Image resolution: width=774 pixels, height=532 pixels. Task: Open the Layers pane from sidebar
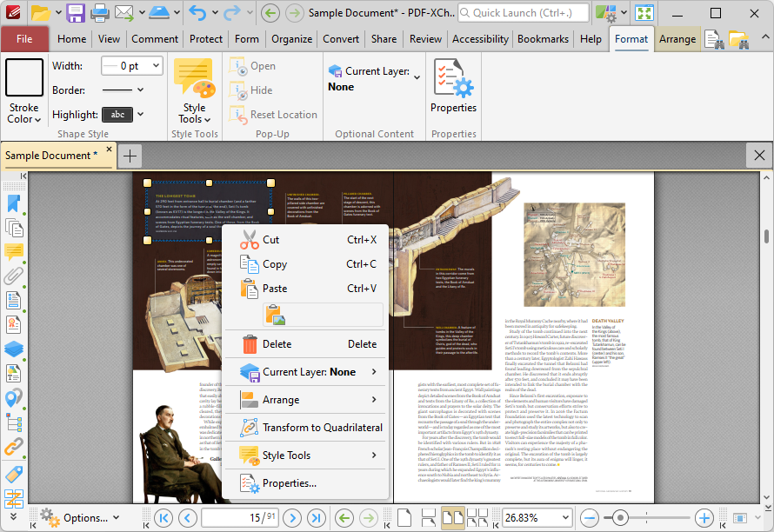pyautogui.click(x=13, y=349)
